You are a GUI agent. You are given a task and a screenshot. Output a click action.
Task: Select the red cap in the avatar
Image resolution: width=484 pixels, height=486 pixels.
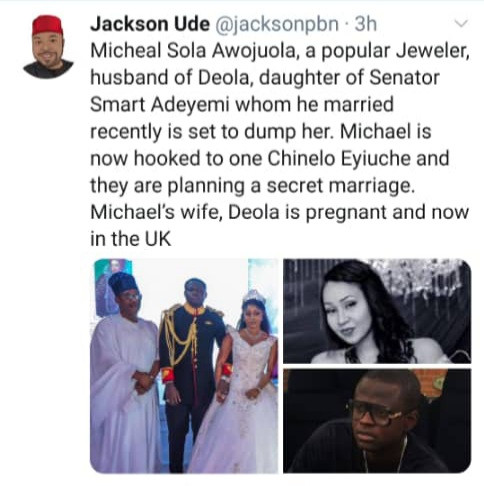tap(47, 25)
